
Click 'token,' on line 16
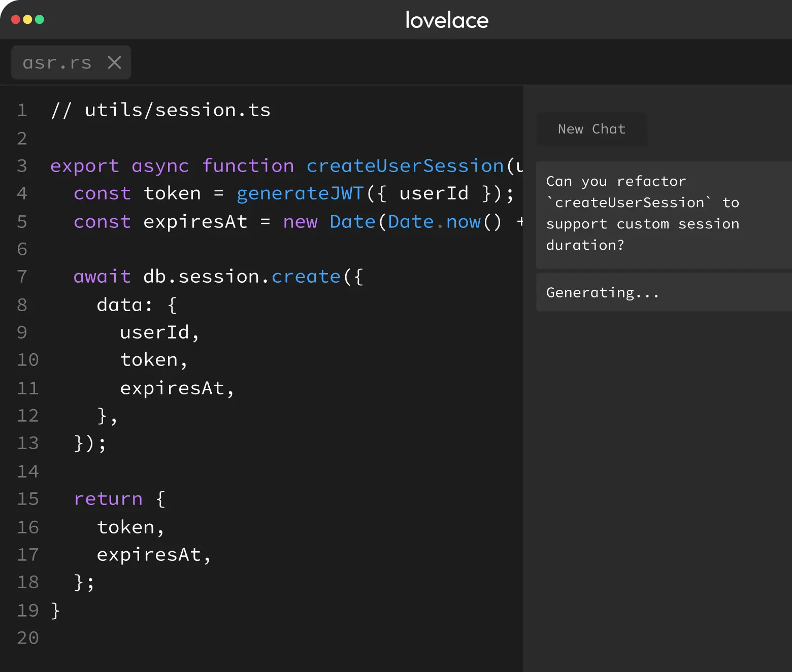(x=131, y=527)
